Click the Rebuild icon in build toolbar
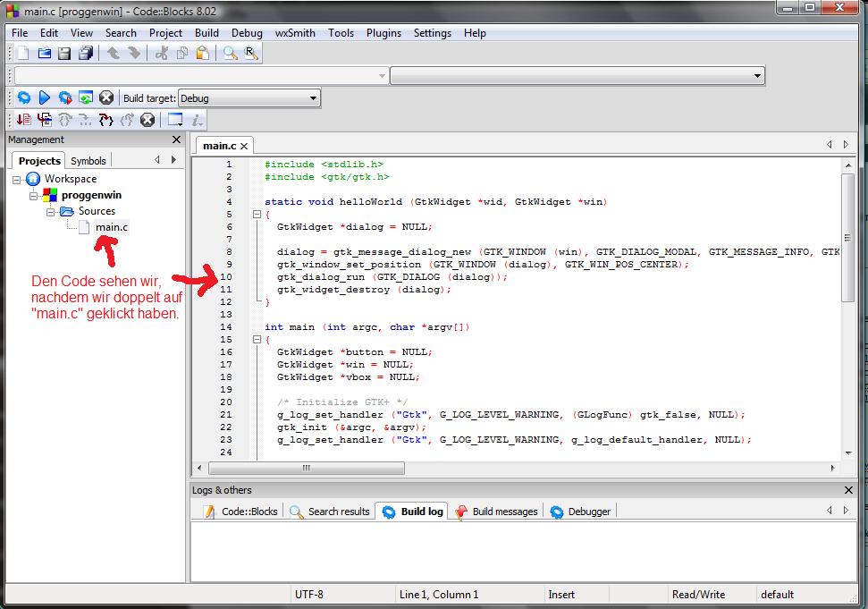 click(x=86, y=98)
